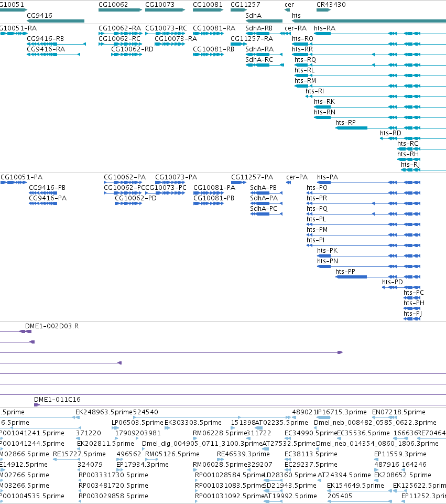The height and width of the screenshot is (504, 446).
Task: Click protein CG10051-PA
Action: 21,177
